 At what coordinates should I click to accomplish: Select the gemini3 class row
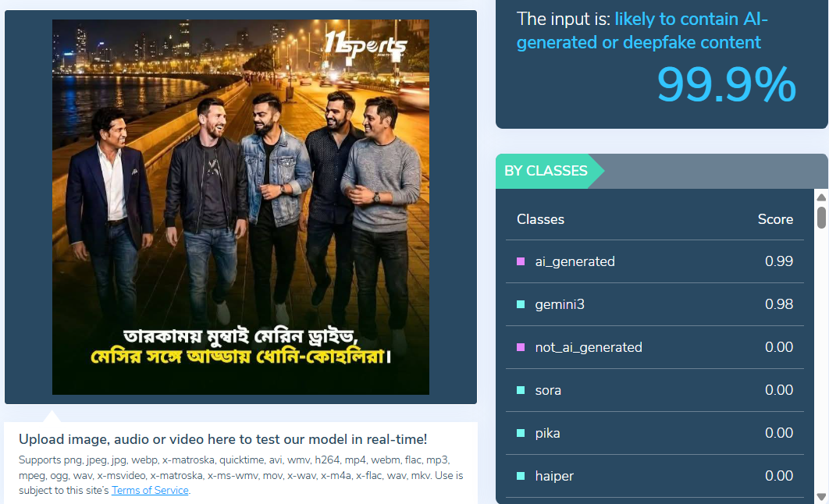654,304
